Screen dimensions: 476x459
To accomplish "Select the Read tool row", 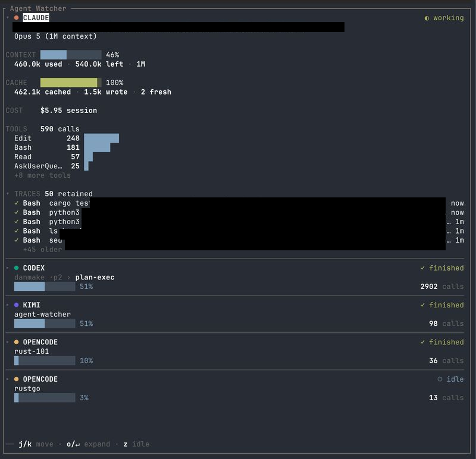I will click(54, 157).
